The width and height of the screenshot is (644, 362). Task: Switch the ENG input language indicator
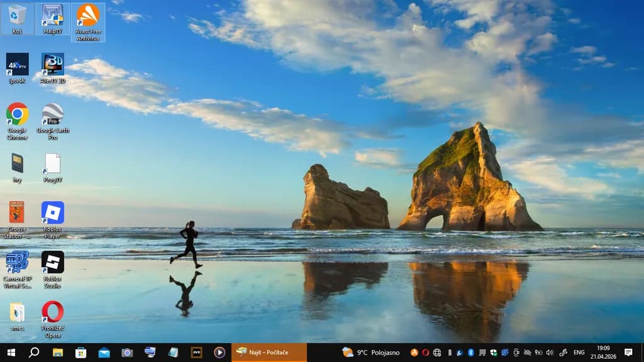[x=579, y=353]
